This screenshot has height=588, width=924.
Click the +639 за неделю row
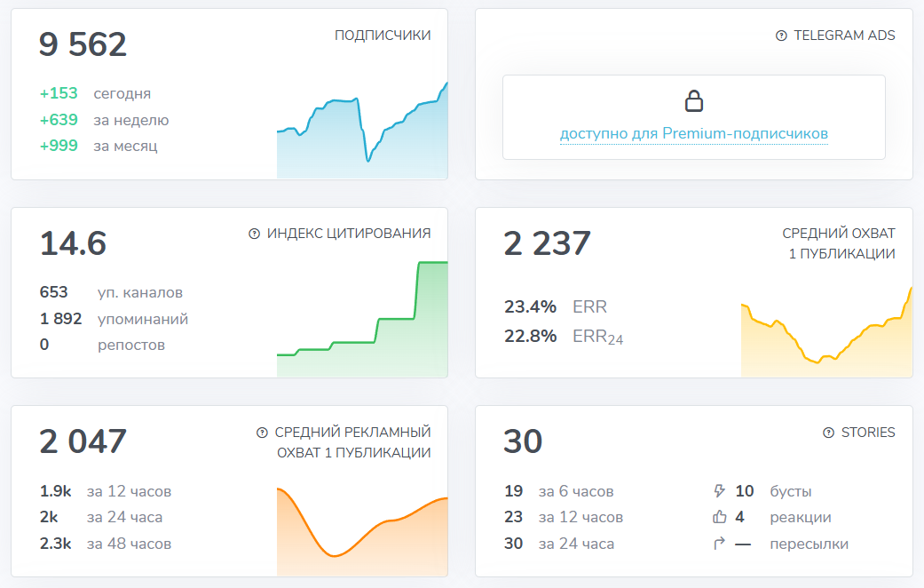[x=104, y=120]
